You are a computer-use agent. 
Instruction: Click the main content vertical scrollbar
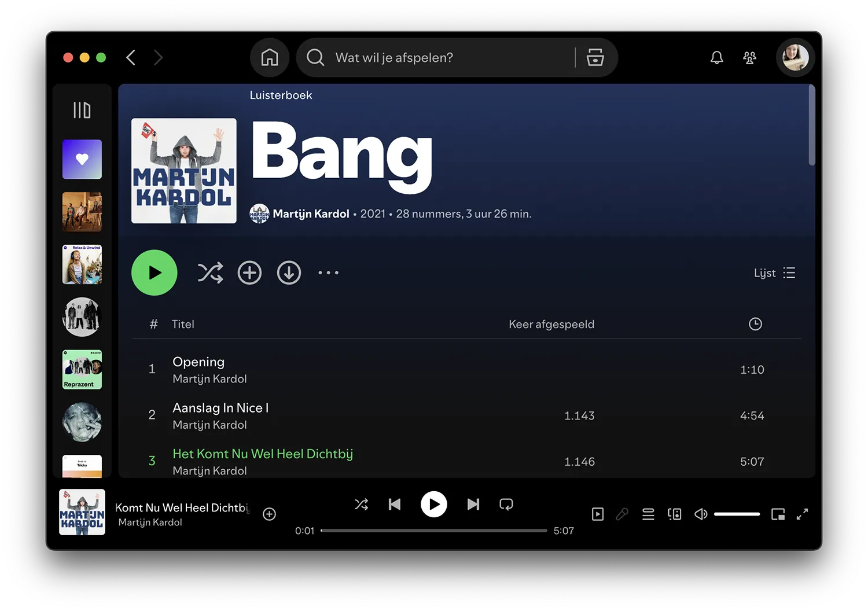point(812,126)
